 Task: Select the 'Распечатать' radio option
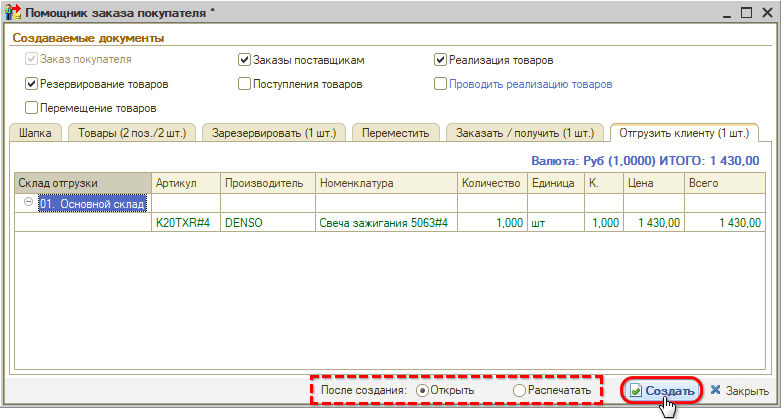[519, 390]
